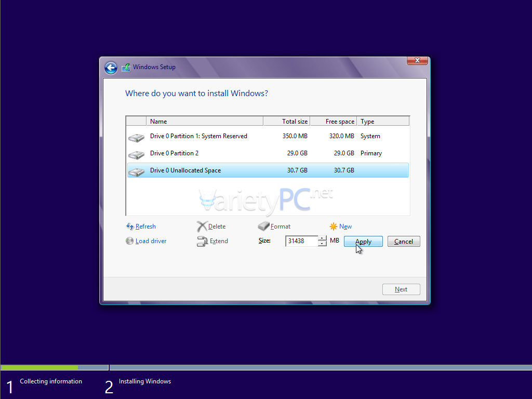Screen dimensions: 532x399
Task: Click the Format drive icon
Action: click(263, 226)
